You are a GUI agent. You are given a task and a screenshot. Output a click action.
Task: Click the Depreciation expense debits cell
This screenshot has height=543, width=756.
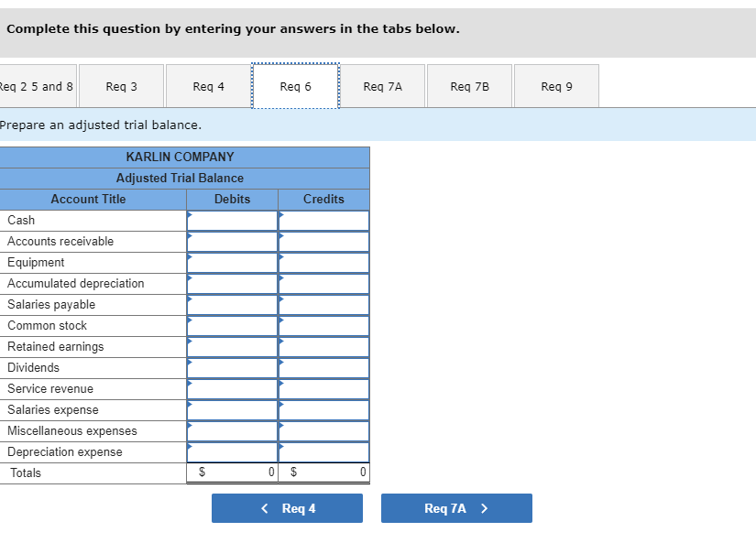coord(232,451)
